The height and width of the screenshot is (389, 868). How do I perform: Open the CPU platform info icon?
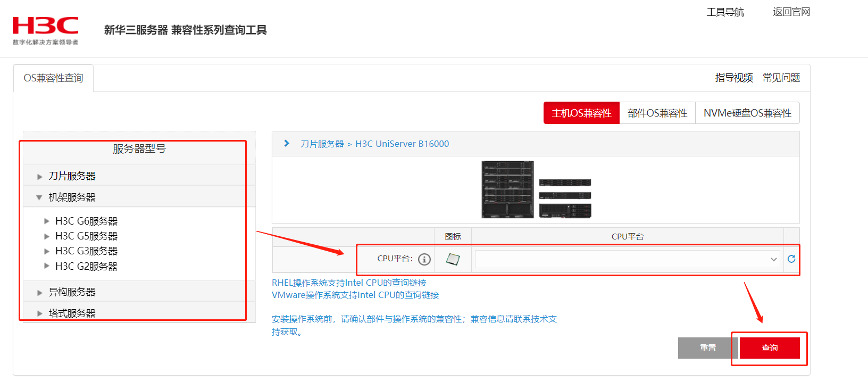(x=424, y=259)
